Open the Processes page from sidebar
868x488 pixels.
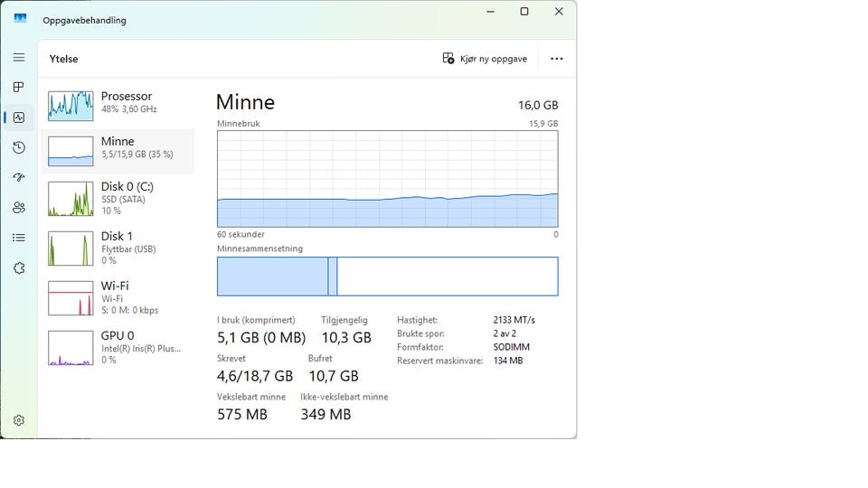click(19, 87)
